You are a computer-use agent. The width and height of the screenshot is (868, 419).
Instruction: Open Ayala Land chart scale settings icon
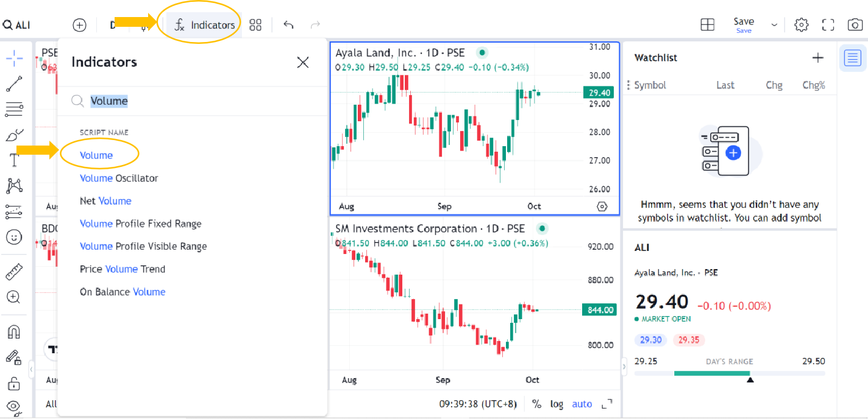pos(602,206)
